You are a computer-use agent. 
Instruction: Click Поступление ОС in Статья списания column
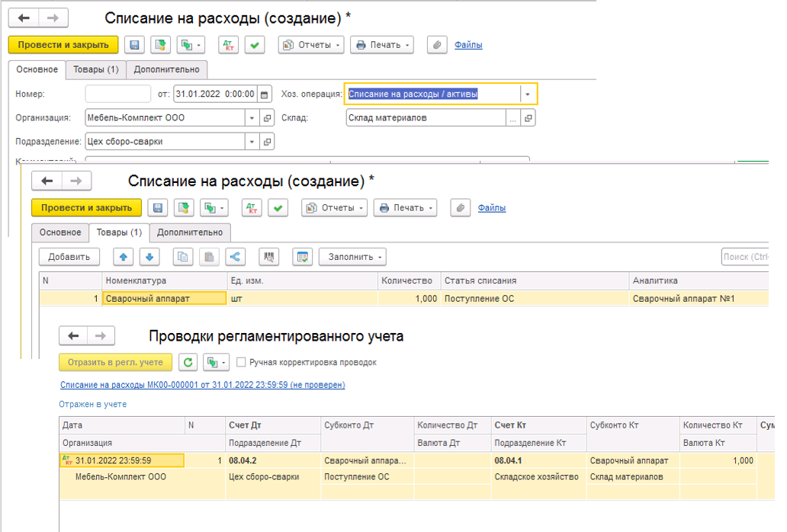coord(535,298)
